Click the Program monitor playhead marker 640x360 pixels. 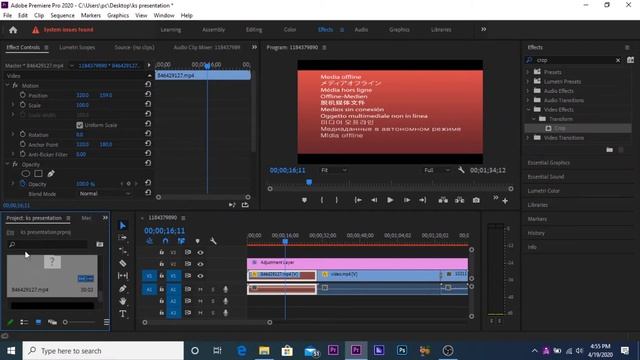(309, 182)
